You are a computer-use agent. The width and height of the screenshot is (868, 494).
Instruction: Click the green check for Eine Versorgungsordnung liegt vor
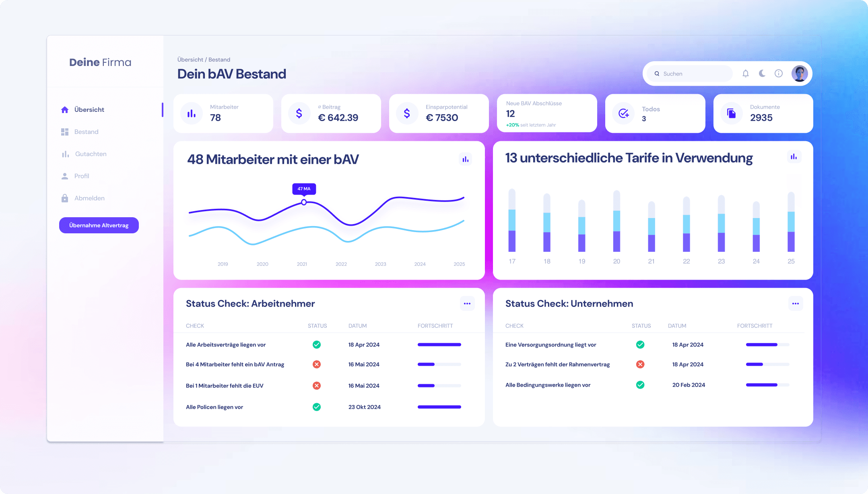pos(641,344)
